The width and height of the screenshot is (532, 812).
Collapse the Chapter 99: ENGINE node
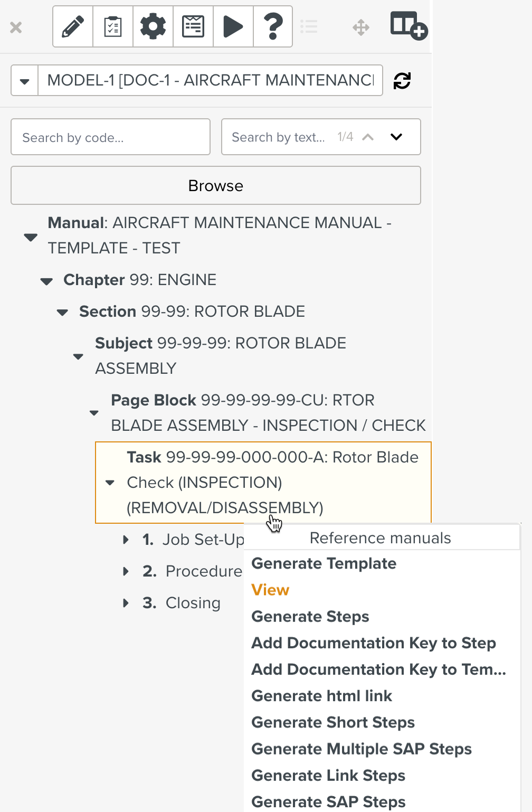[x=47, y=281]
